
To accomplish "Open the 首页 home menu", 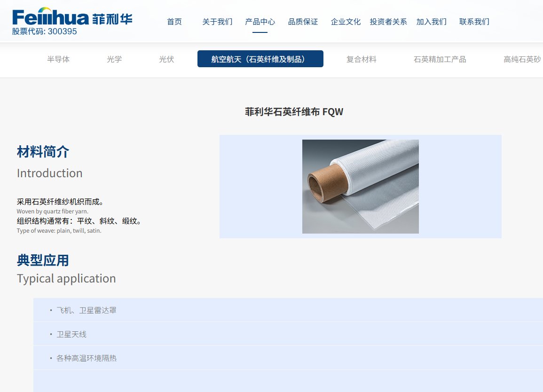I will click(x=174, y=22).
